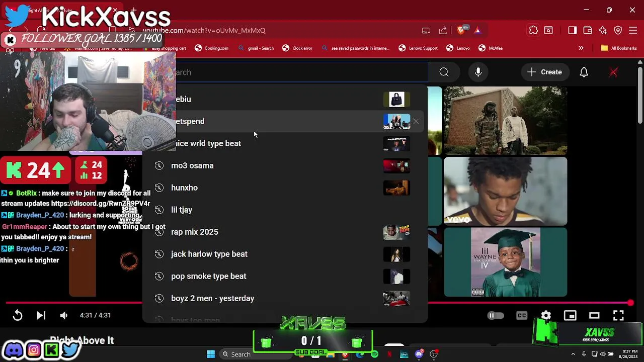The image size is (644, 362).
Task: Open Spotify from the taskbar
Action: (x=374, y=354)
